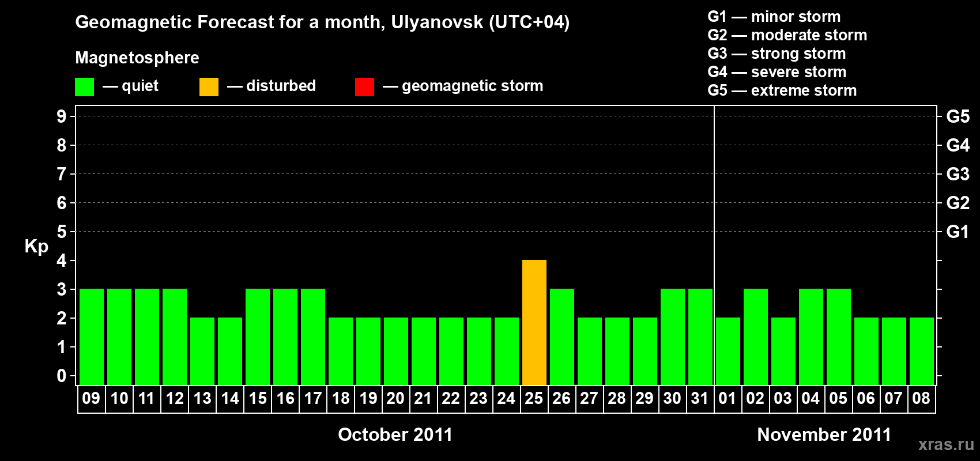Select the green bar for November 08
Viewport: 980px width, 461px height.
click(x=922, y=351)
